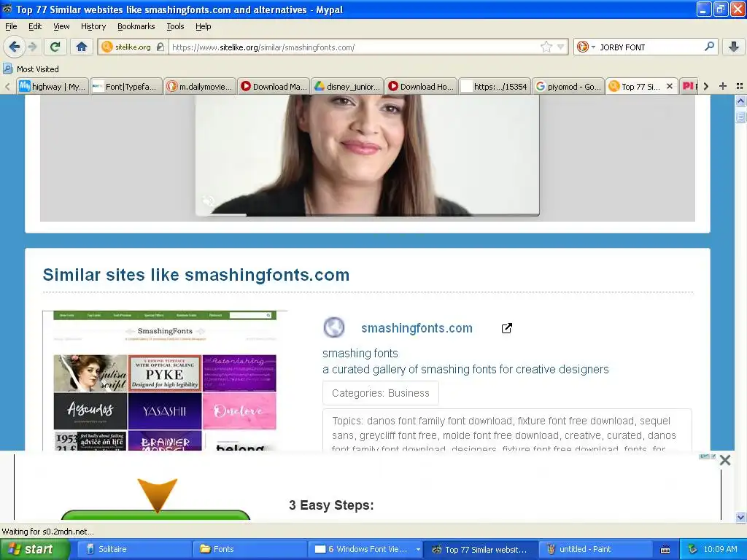Viewport: 747px width, 560px height.
Task: Switch to the 'm.dailymovie...' tab
Action: pos(200,86)
